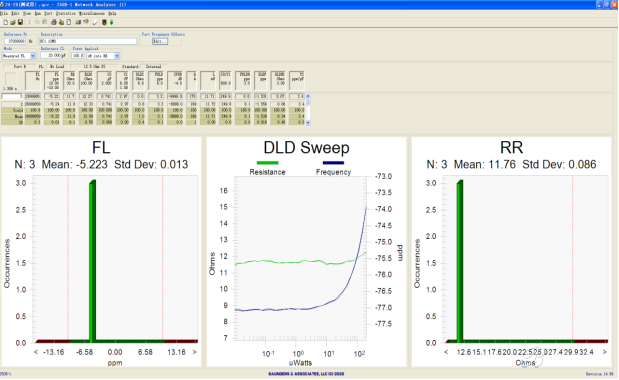Click the results table scroll down arrow

(x=308, y=123)
